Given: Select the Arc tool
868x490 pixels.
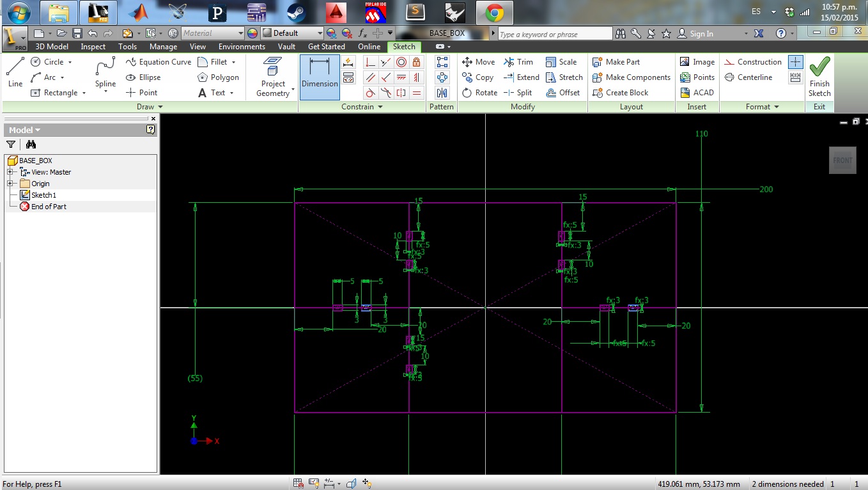Looking at the screenshot, I should tap(44, 77).
